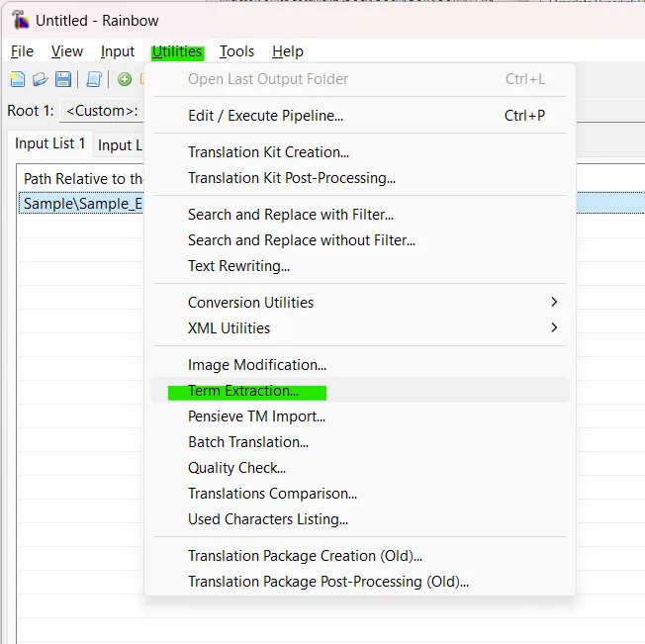Click the green plus add-document icon

pos(125,79)
